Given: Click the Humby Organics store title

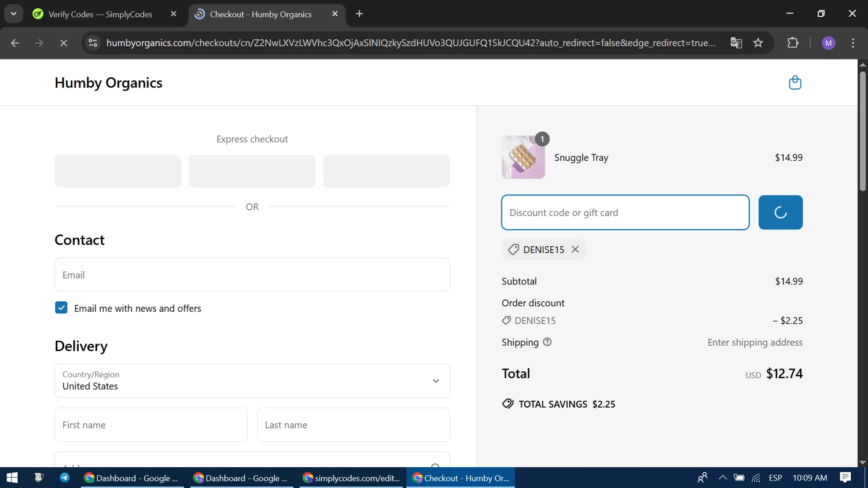Looking at the screenshot, I should [108, 83].
